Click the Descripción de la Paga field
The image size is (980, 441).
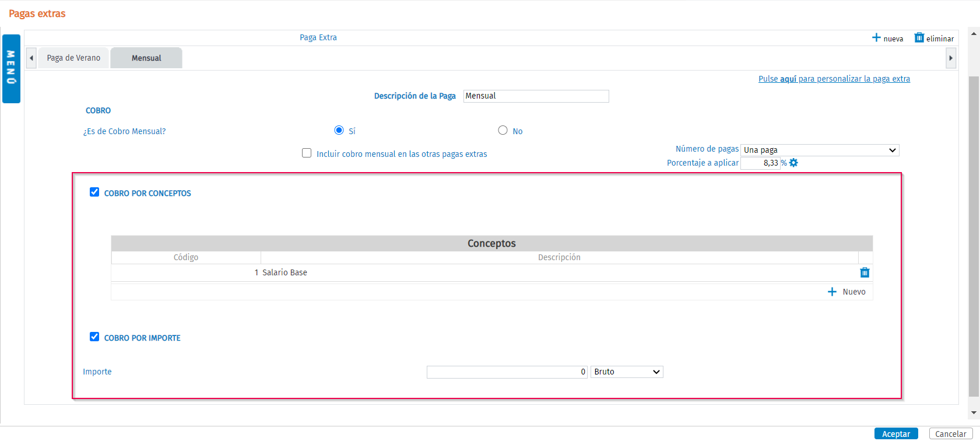click(x=536, y=96)
